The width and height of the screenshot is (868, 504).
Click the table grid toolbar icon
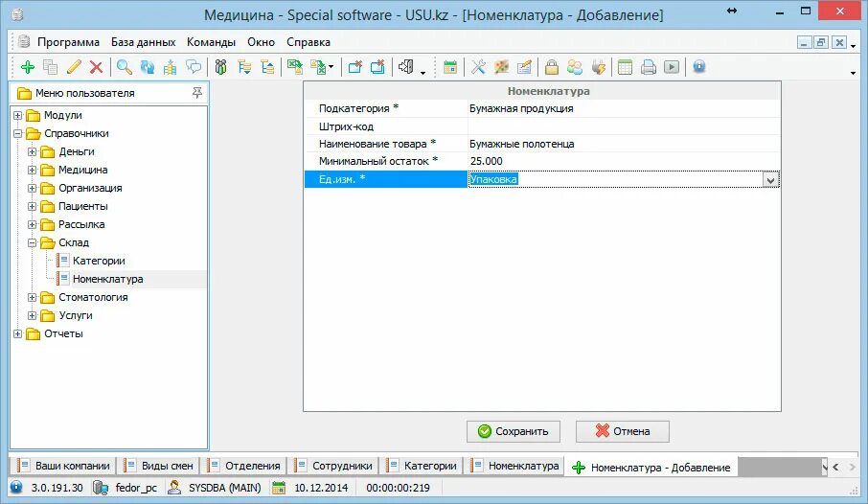pyautogui.click(x=625, y=68)
